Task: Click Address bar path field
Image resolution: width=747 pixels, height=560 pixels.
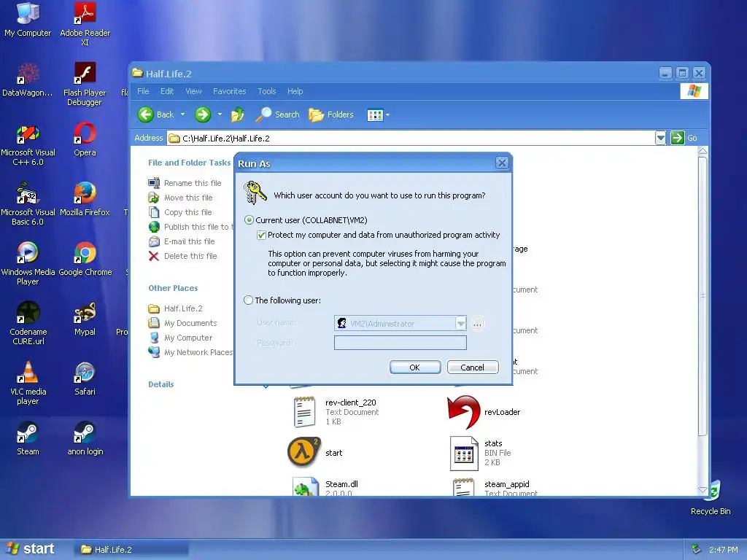Action: click(x=411, y=138)
